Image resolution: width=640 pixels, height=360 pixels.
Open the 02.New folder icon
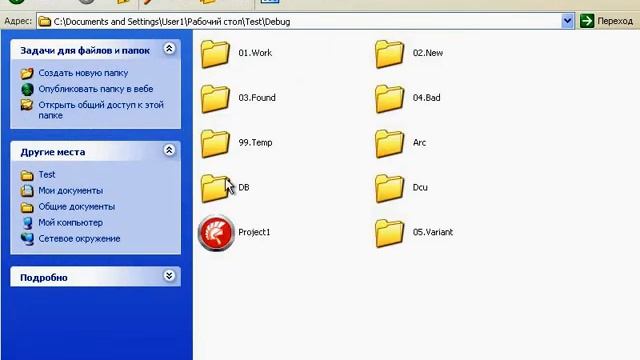[x=389, y=53]
